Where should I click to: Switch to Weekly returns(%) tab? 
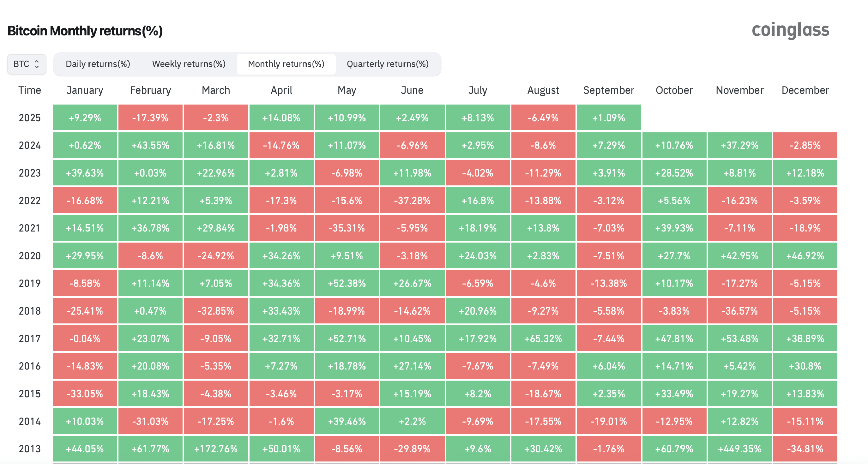[189, 64]
